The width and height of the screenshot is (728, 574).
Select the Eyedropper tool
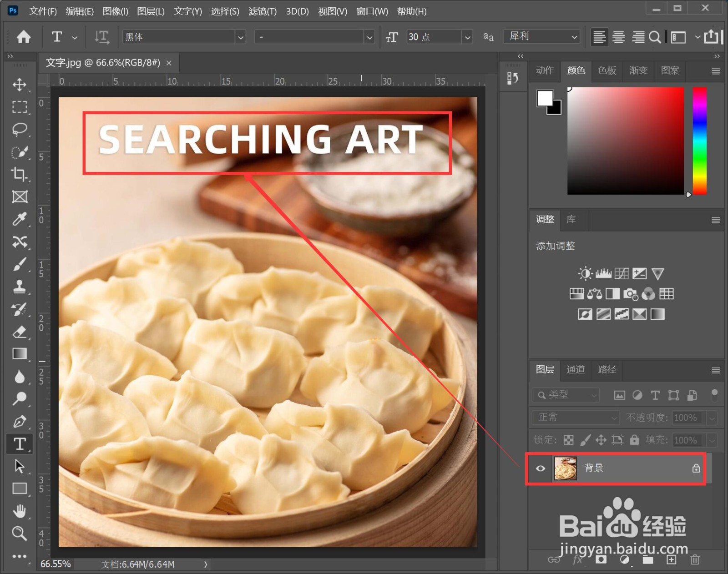point(19,219)
